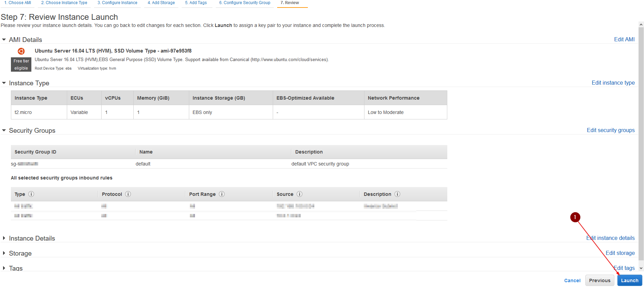644x288 pixels.
Task: Expand the Instance Details section
Action: [x=4, y=238]
